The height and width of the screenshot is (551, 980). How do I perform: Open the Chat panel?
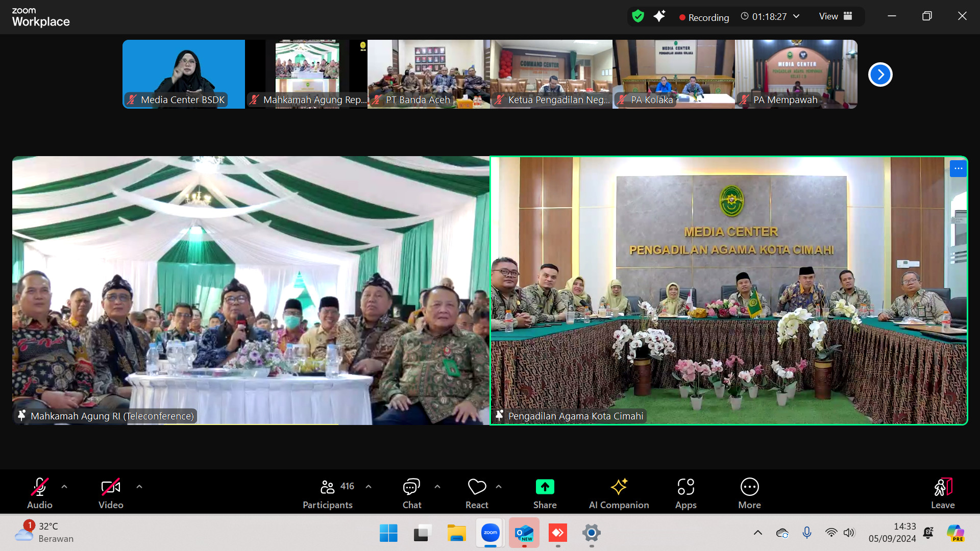coord(411,487)
